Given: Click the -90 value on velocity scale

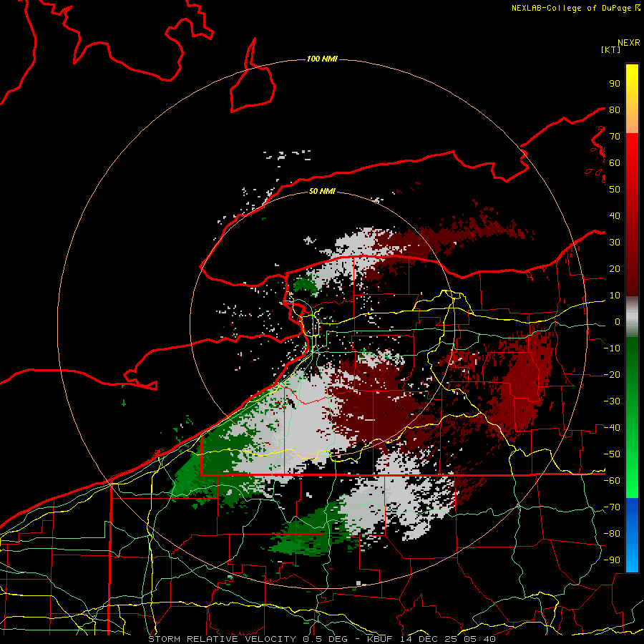Looking at the screenshot, I should click(612, 560).
